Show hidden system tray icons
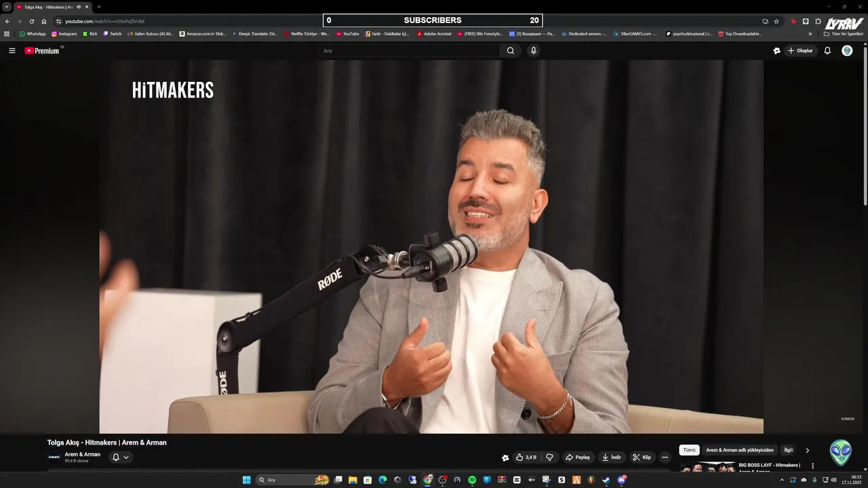Screen dimensions: 868x488 782,480
